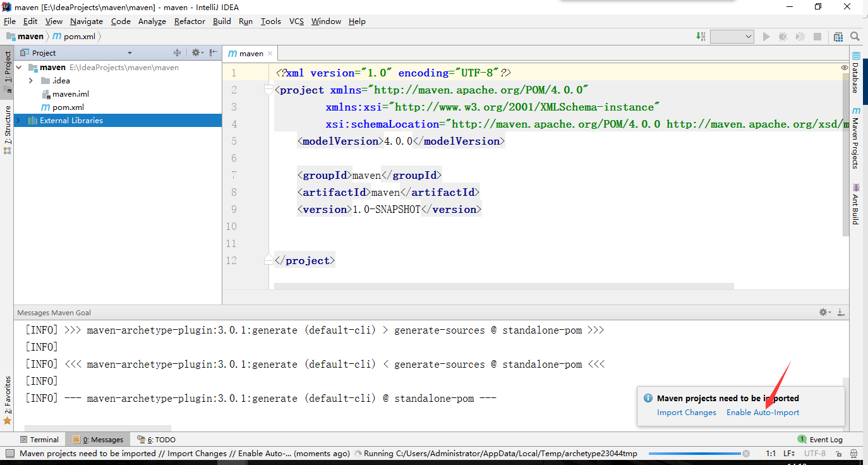Click the Run with Coverage icon
This screenshot has height=465, width=868.
800,37
